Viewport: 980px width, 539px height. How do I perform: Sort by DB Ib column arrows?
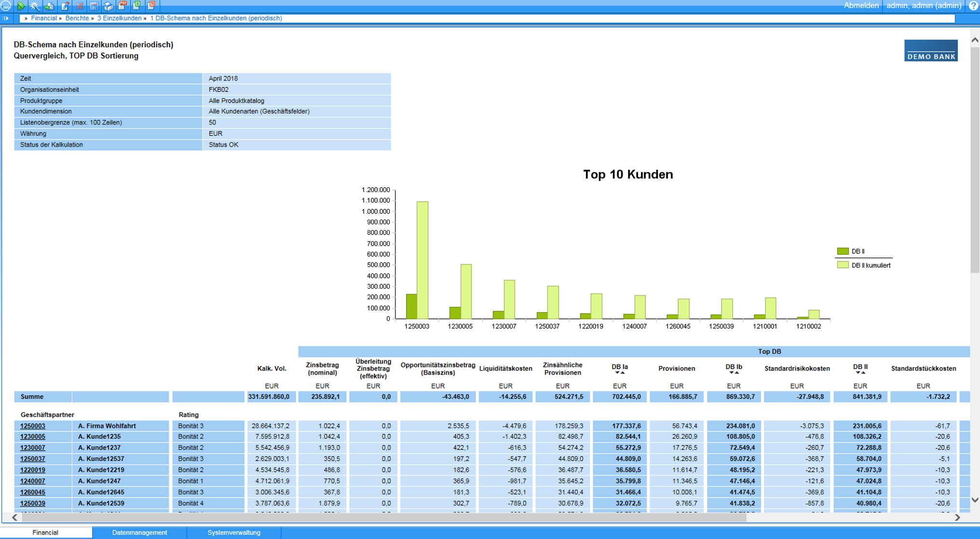(x=734, y=373)
